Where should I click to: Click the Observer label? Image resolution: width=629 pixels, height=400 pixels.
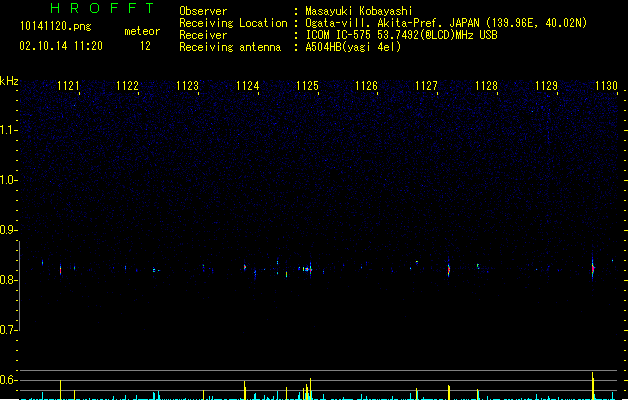pos(203,11)
